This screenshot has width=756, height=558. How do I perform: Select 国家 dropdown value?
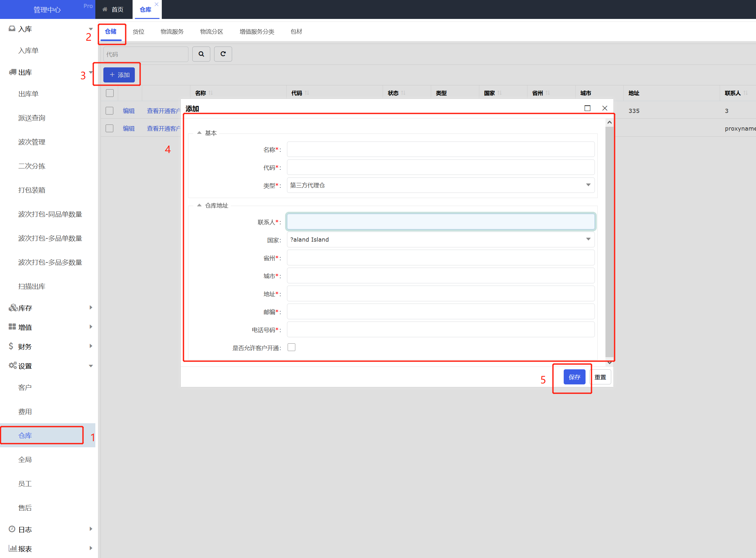(x=439, y=239)
